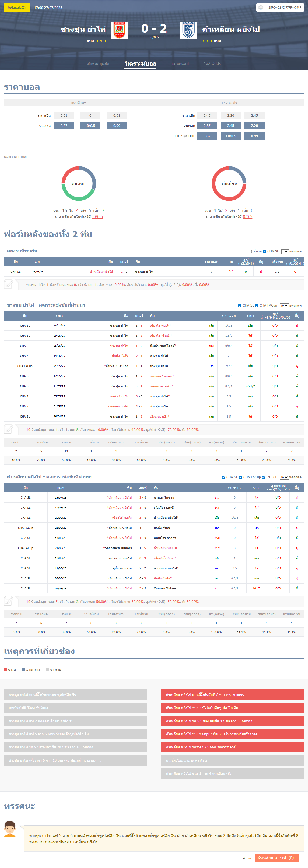Viewport: 308px width, 868px height.
Task: Click the Changchun Yatai team crest
Action: (119, 30)
